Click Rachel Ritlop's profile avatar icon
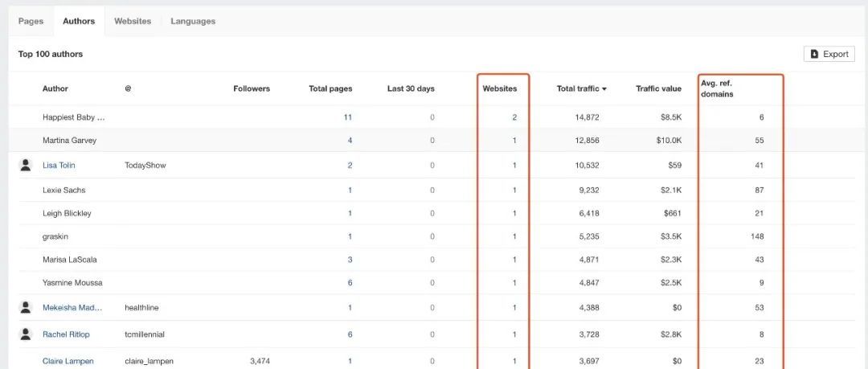Viewport: 868px width, 369px height. tap(26, 334)
